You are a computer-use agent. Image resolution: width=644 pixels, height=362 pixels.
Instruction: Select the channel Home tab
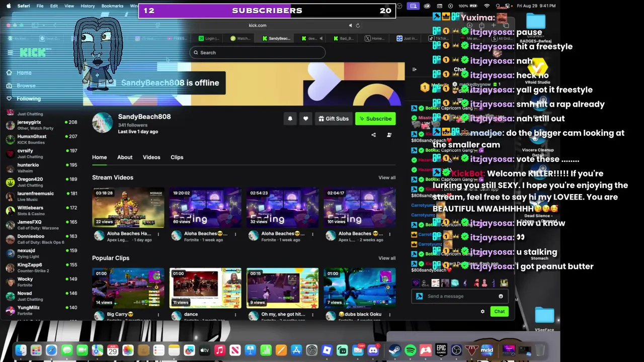coord(99,157)
